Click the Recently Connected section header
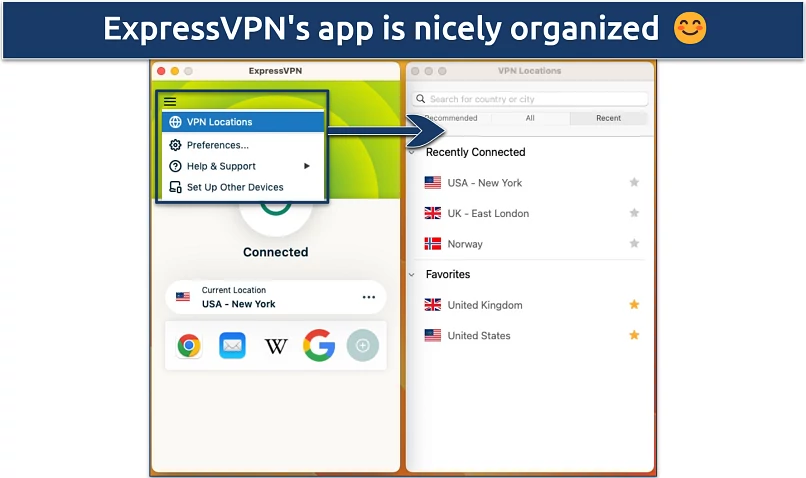This screenshot has height=478, width=806. click(475, 152)
